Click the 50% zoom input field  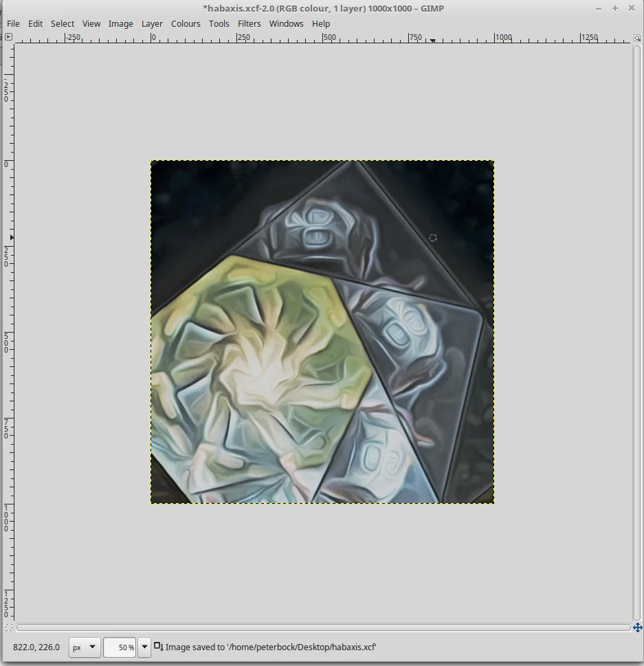120,647
